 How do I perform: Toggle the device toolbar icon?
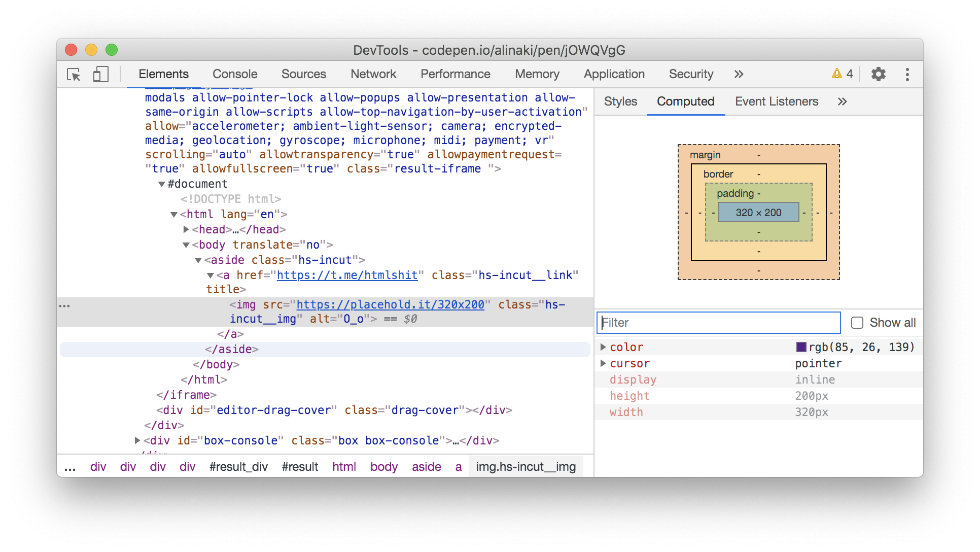pyautogui.click(x=100, y=75)
